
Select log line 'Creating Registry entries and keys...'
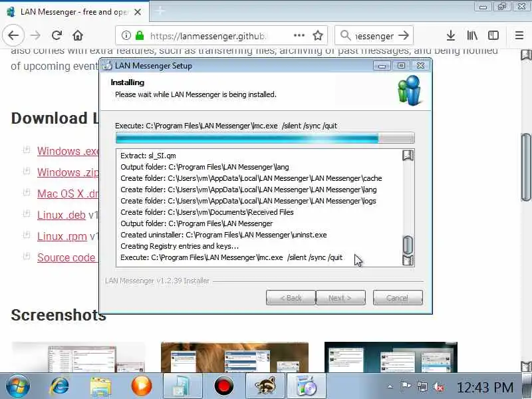click(180, 246)
